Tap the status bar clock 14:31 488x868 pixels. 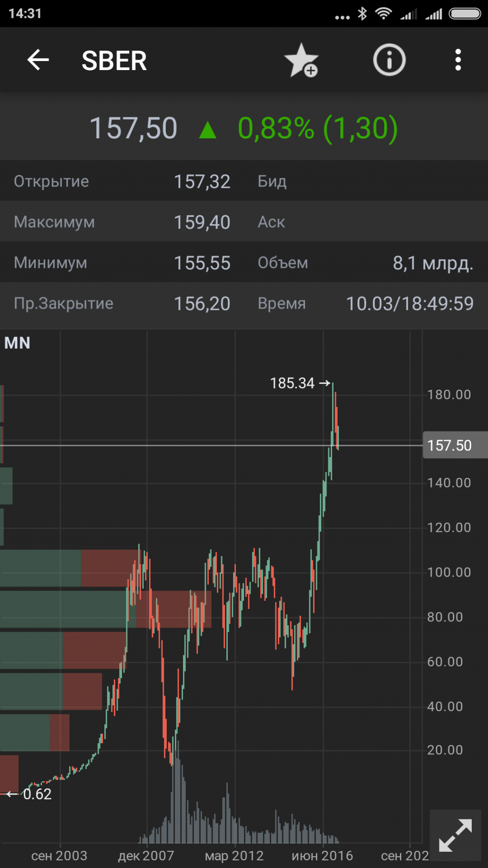25,13
